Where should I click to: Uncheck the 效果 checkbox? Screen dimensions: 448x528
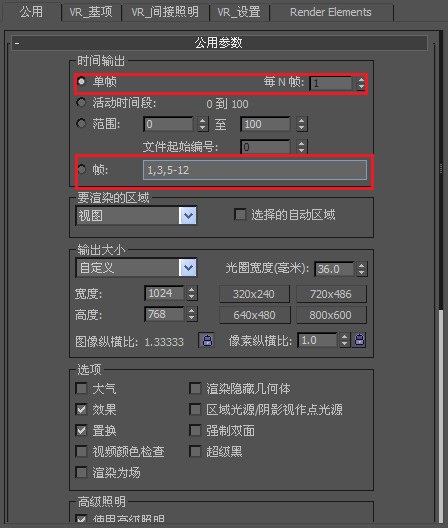[81, 409]
